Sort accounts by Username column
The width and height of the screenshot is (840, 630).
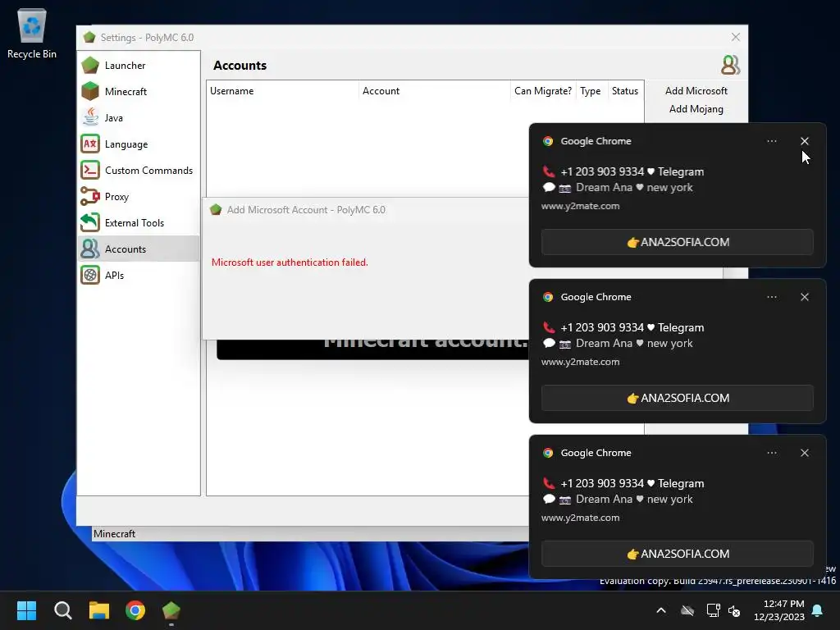pyautogui.click(x=282, y=91)
